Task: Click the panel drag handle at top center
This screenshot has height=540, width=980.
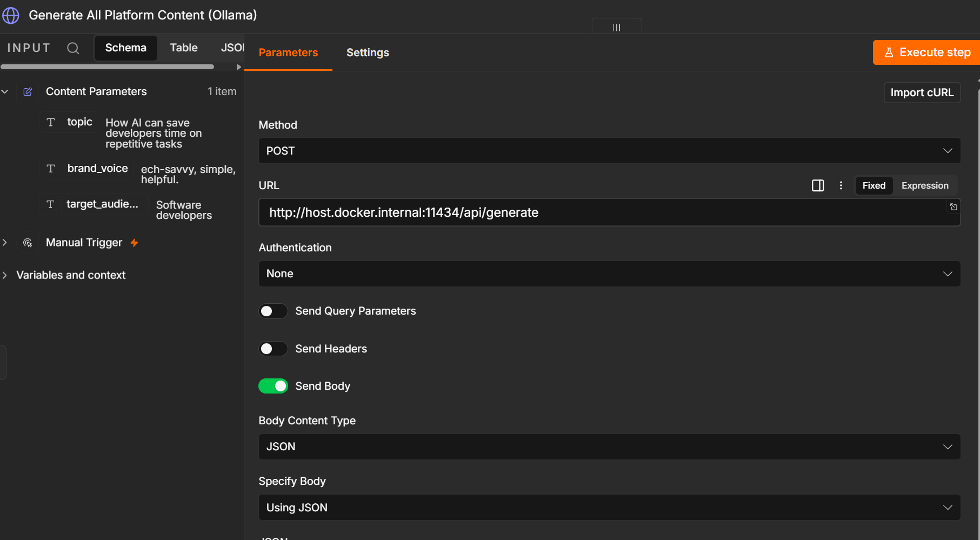Action: 617,27
